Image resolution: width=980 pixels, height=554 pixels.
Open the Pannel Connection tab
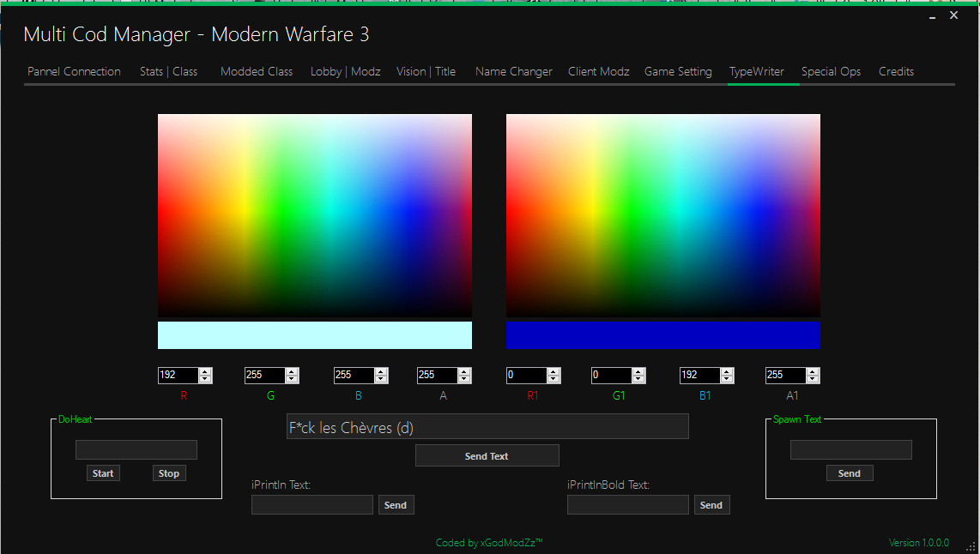tap(74, 72)
